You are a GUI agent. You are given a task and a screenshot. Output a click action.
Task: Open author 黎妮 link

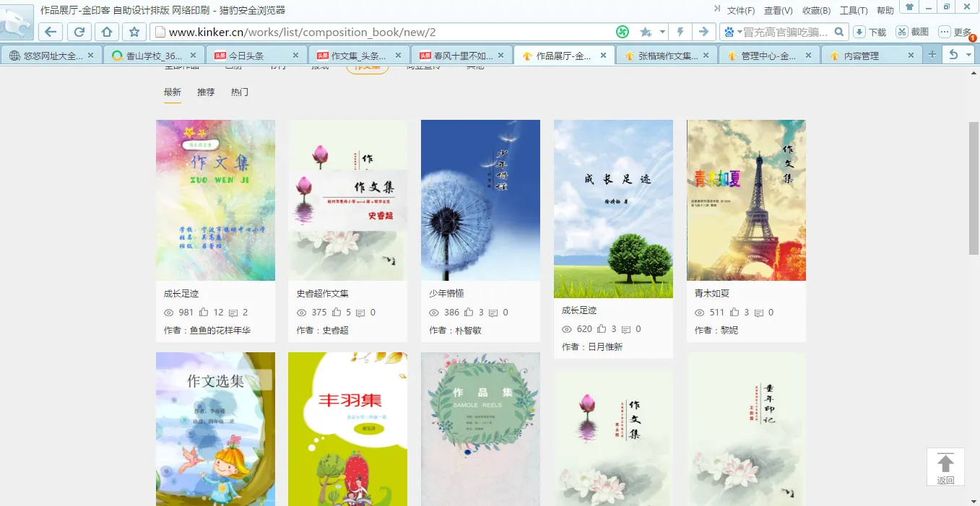(729, 331)
